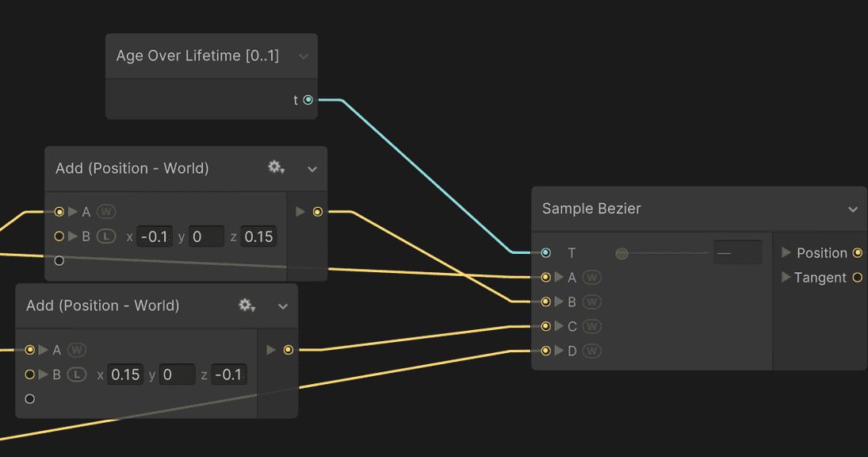Click the Tangent output port on Sample Bezier
The height and width of the screenshot is (457, 868).
pos(857,277)
